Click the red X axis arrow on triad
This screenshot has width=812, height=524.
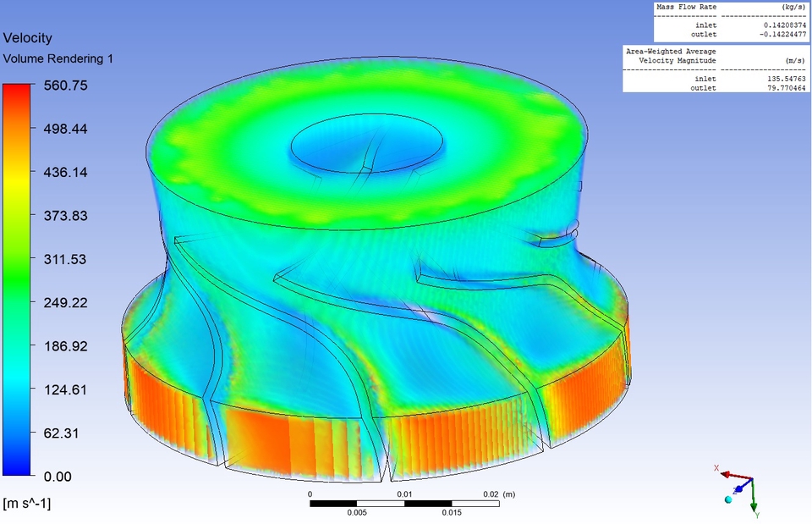point(727,474)
